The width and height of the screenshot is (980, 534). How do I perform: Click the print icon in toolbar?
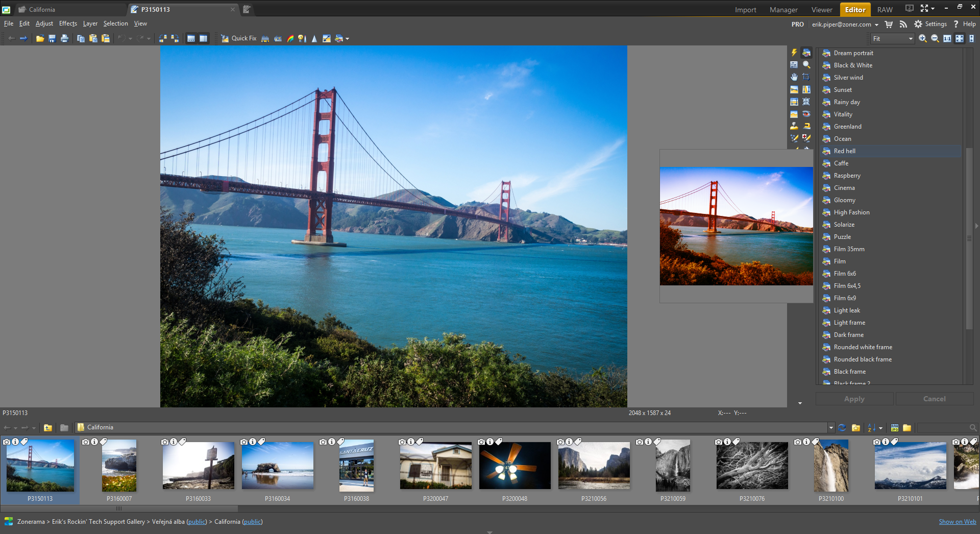coord(64,38)
